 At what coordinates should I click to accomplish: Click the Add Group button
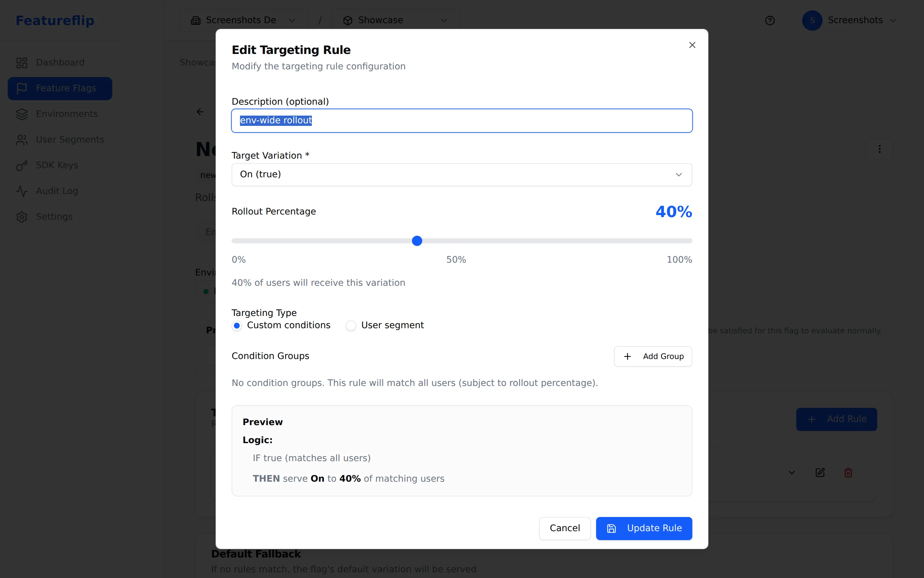coord(653,356)
